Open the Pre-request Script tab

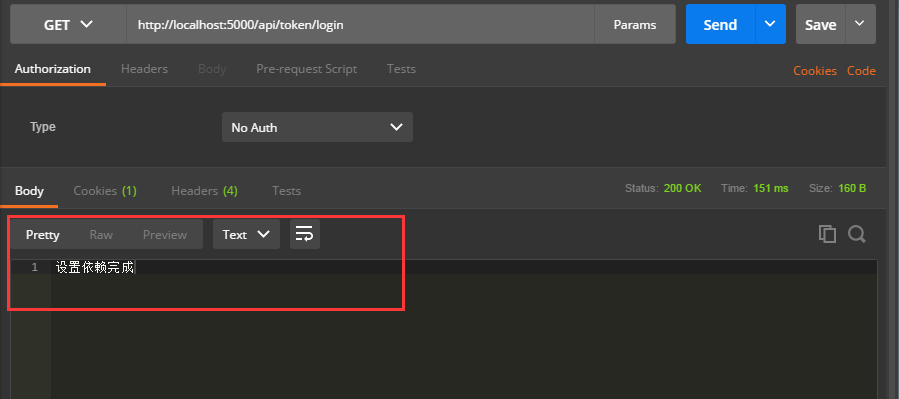click(x=306, y=69)
